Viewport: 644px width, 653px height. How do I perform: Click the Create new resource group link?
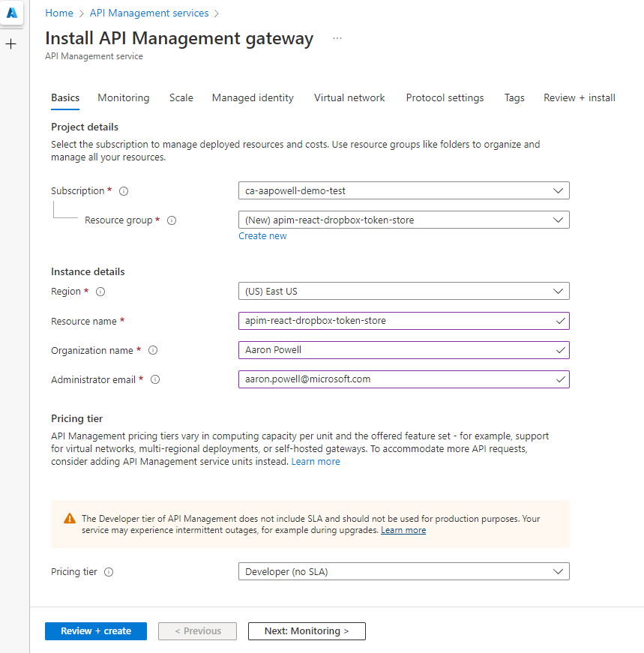coord(262,236)
